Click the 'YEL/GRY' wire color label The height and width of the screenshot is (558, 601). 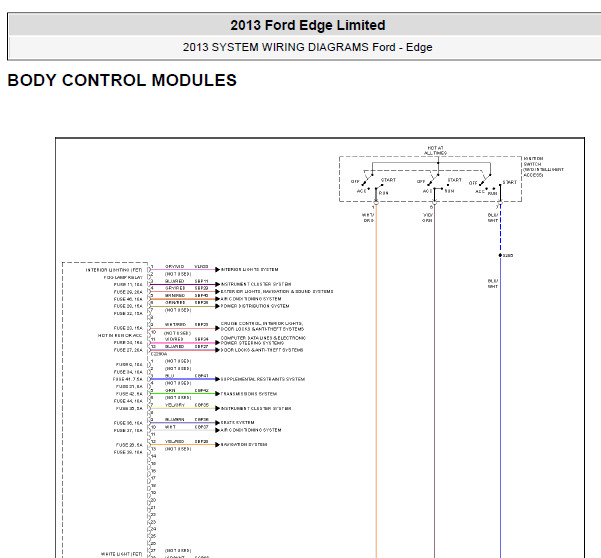pos(175,405)
